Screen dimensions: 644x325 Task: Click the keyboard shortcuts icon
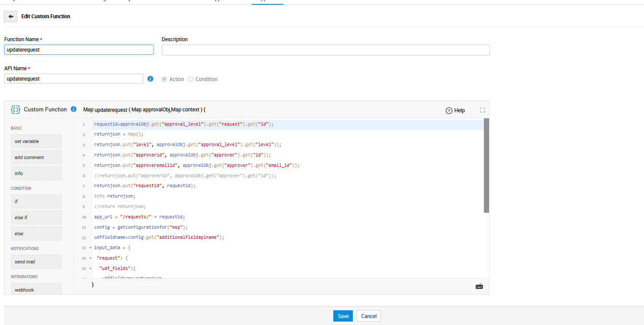(x=479, y=286)
